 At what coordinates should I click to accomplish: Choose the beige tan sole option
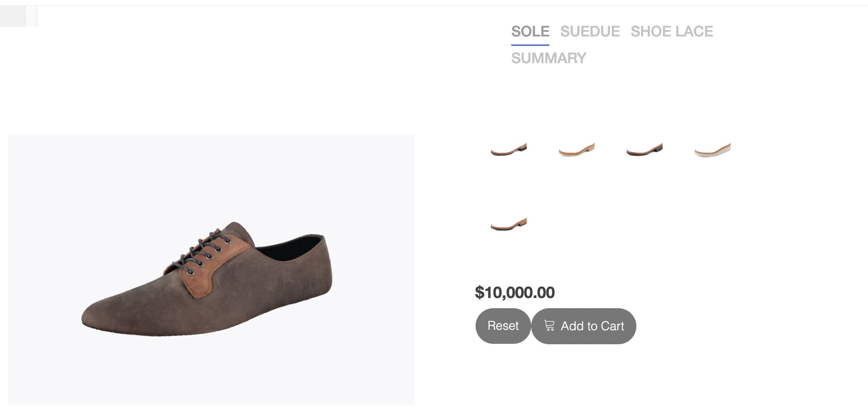[x=577, y=150]
